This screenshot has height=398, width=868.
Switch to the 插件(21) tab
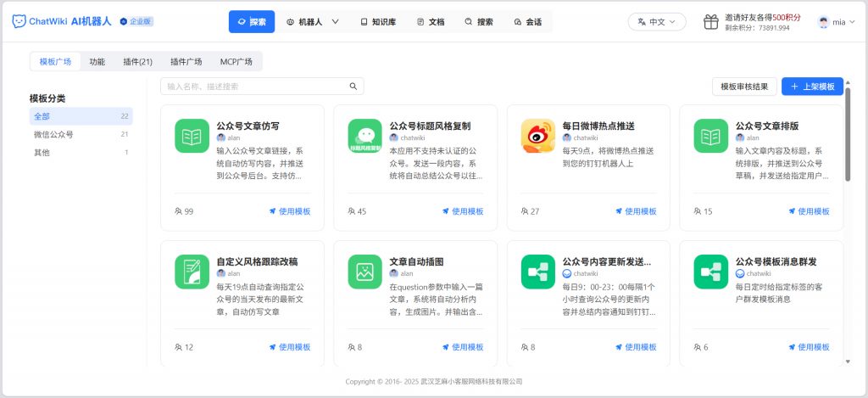(138, 62)
